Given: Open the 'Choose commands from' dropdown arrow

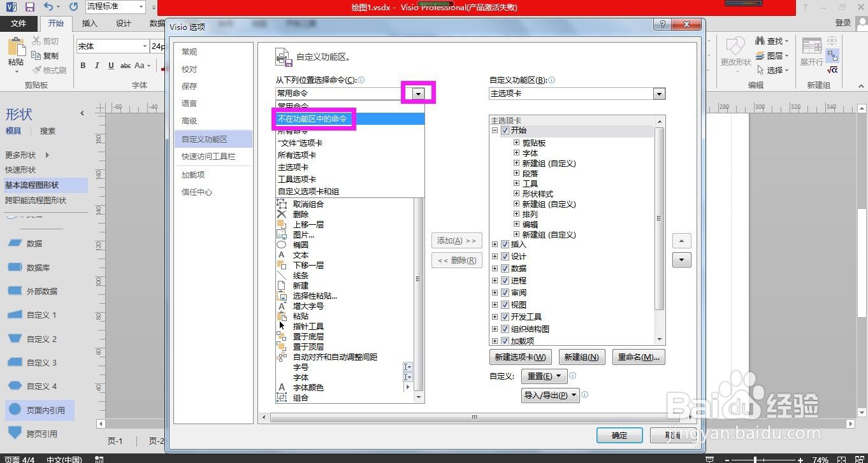Looking at the screenshot, I should pos(418,94).
